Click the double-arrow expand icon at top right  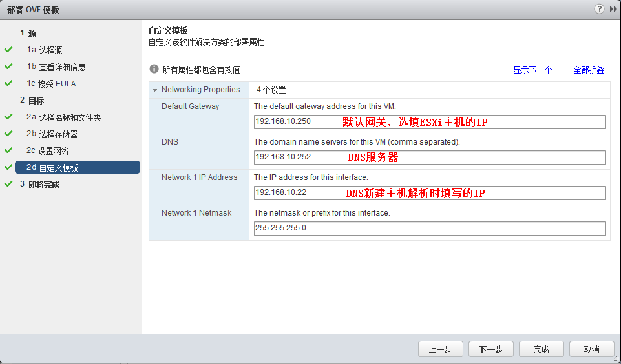[x=613, y=9]
